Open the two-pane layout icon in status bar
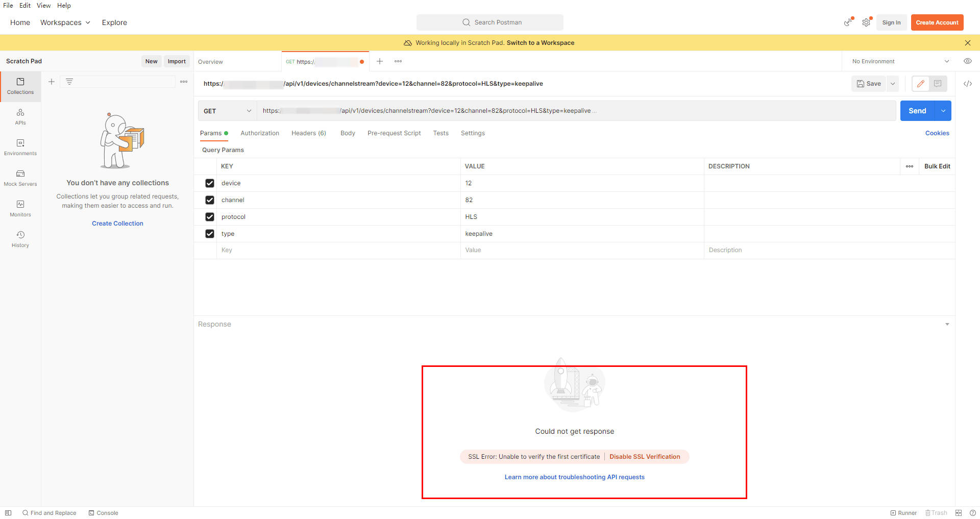Image resolution: width=980 pixels, height=519 pixels. 959,513
